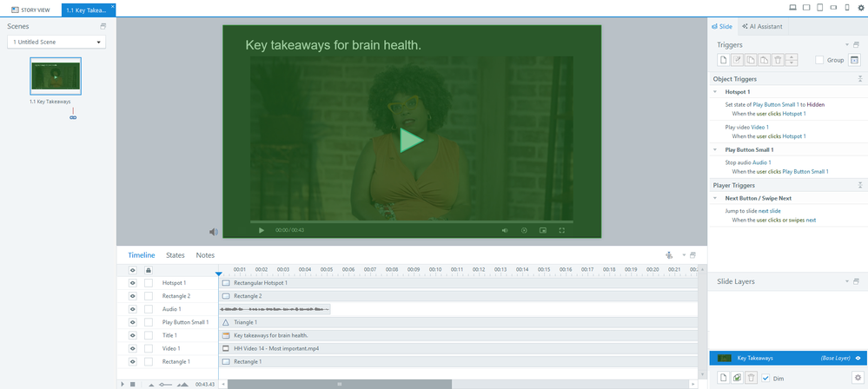Create a new trigger in Triggers panel
The image size is (868, 389).
pyautogui.click(x=723, y=60)
